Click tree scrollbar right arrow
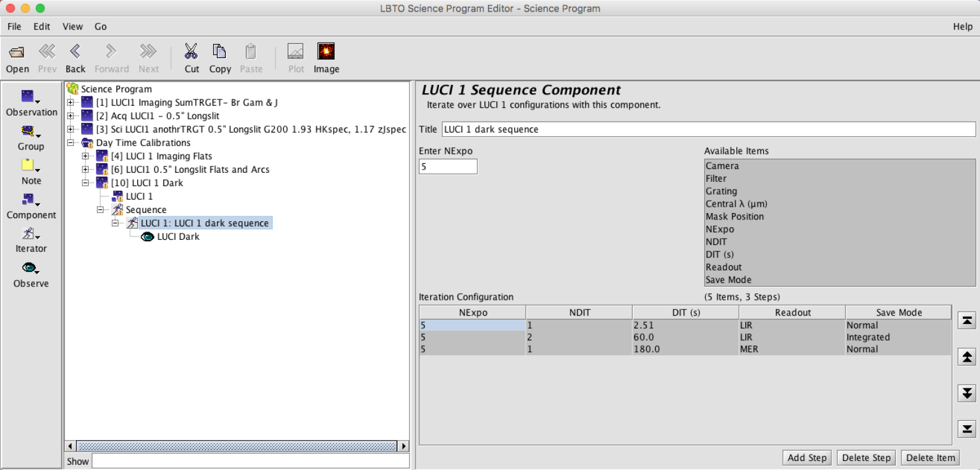This screenshot has width=980, height=470. click(x=403, y=446)
